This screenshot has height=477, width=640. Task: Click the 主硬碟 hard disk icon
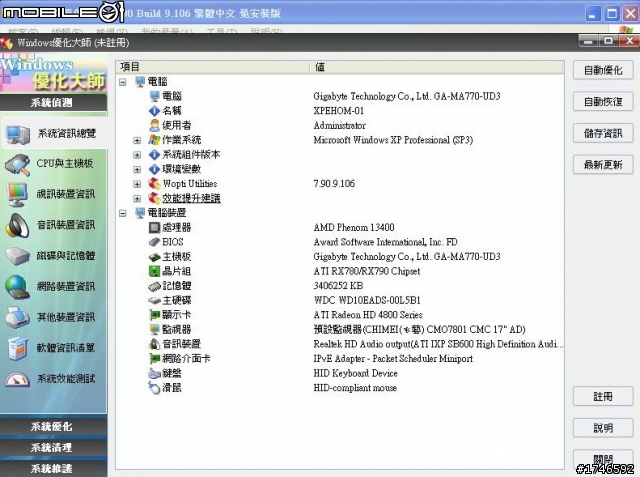(x=154, y=301)
